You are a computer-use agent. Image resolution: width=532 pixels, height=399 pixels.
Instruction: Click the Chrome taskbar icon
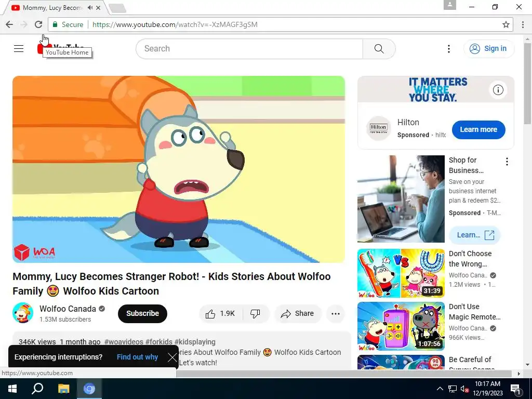(89, 389)
